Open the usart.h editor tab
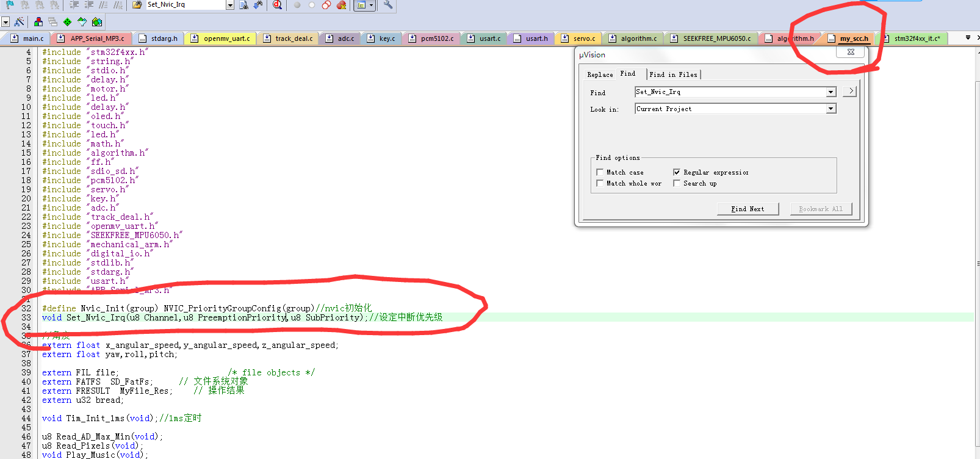The width and height of the screenshot is (980, 459). click(x=531, y=38)
